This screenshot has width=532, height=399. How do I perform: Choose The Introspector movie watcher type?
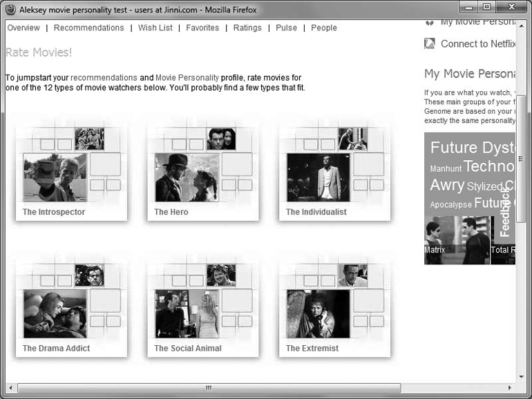point(71,173)
